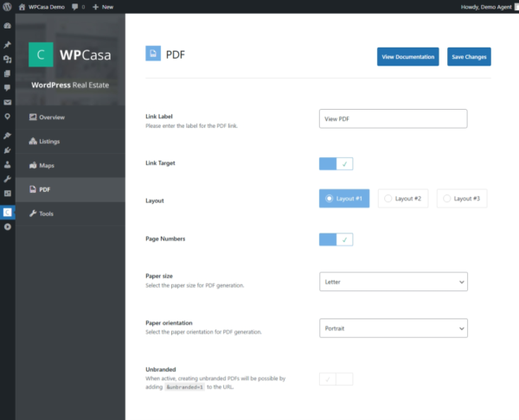Open the Paper size Letter dropdown
The width and height of the screenshot is (519, 420).
[394, 282]
